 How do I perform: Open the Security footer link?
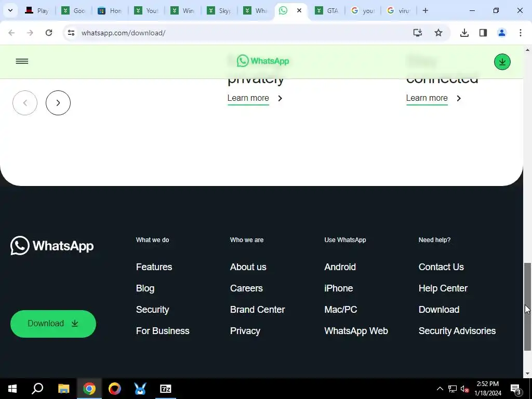[x=152, y=310]
